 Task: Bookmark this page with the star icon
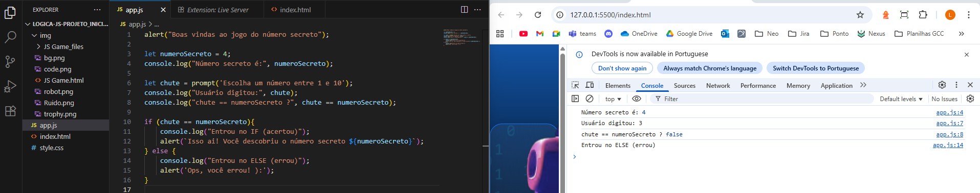[x=860, y=15]
